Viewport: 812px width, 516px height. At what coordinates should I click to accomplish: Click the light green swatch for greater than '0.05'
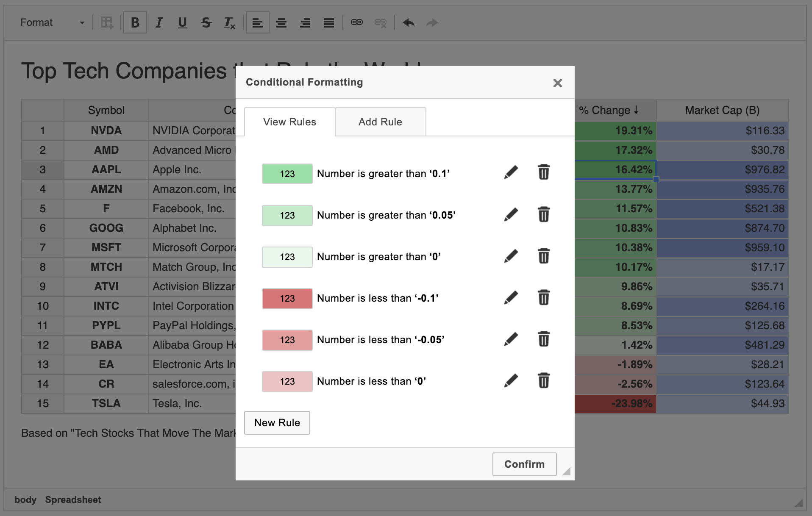(287, 215)
